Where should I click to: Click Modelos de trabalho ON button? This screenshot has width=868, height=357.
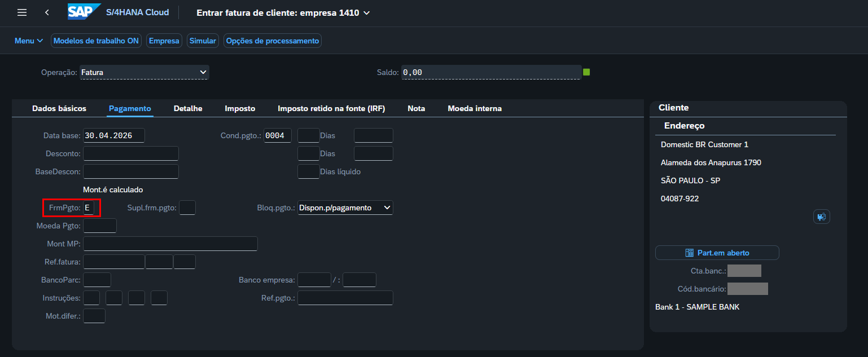[96, 41]
